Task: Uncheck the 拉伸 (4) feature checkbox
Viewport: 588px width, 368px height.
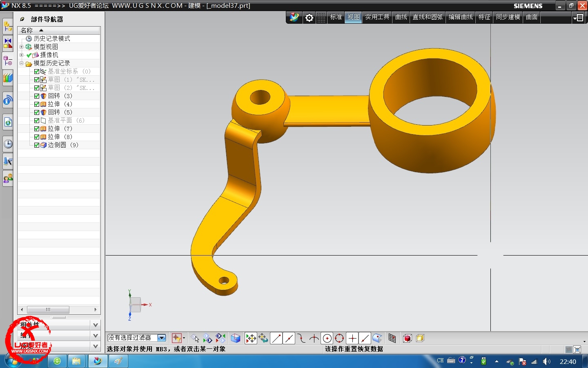Action: pos(37,104)
